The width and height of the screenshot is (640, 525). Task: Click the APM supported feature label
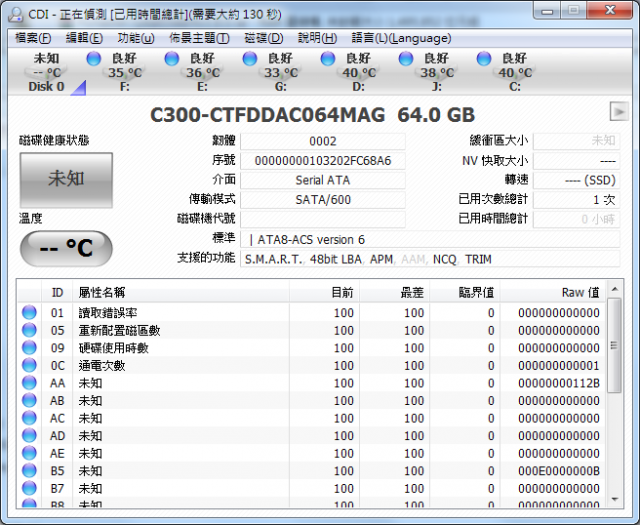point(381,259)
